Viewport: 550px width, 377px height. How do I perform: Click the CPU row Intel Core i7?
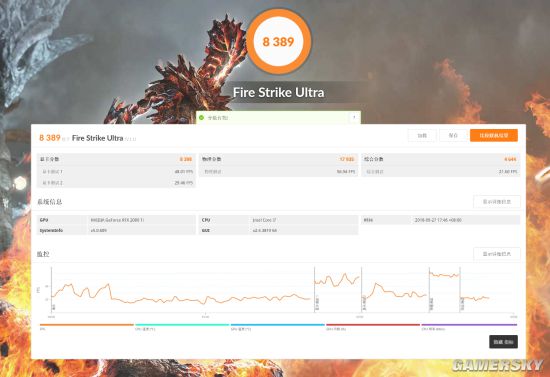coord(279,220)
